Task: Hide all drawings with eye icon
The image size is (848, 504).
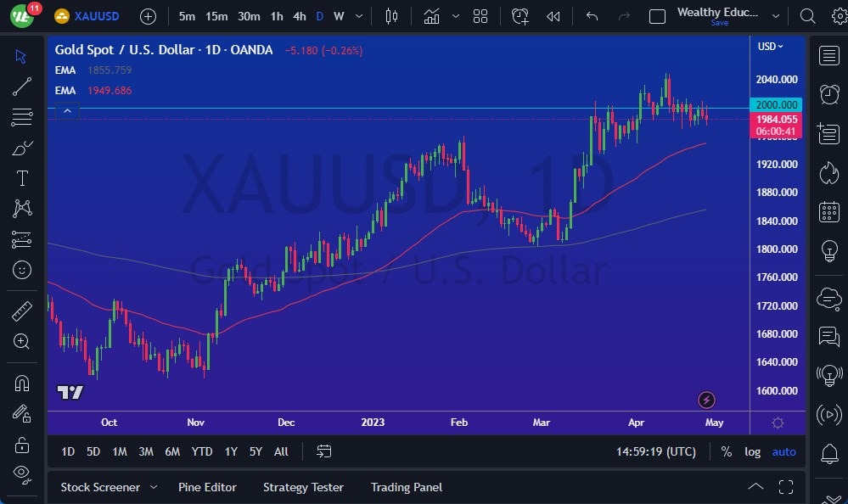Action: [x=21, y=474]
